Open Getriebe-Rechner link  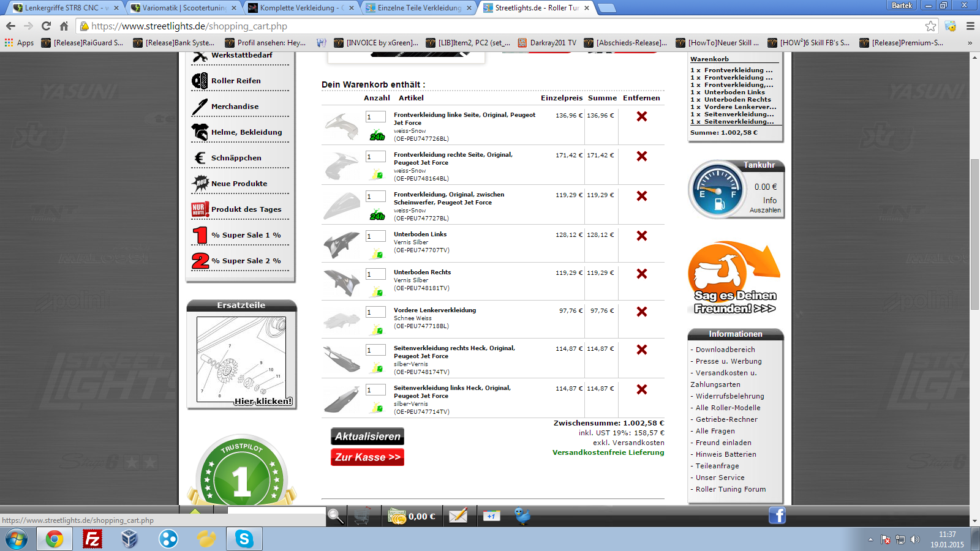726,419
